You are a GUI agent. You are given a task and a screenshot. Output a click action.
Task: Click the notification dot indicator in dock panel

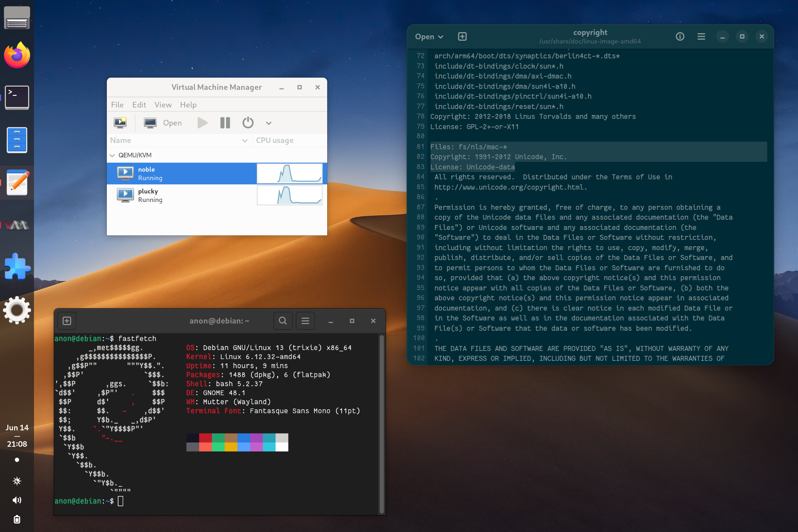(17, 460)
